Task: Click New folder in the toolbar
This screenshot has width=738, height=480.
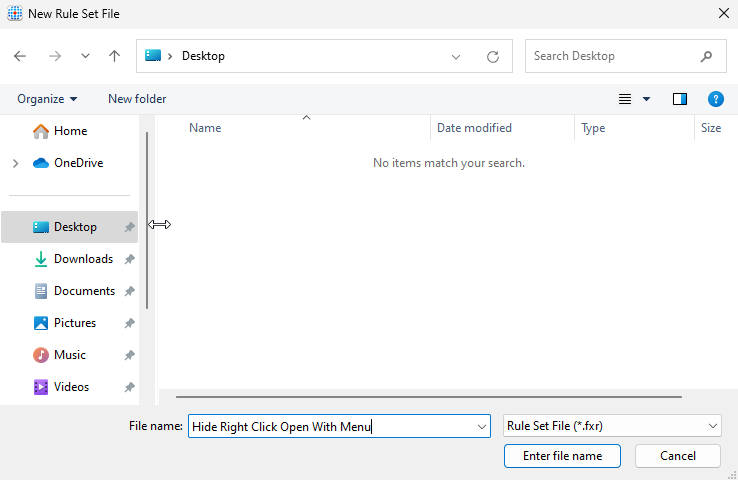Action: pyautogui.click(x=137, y=99)
